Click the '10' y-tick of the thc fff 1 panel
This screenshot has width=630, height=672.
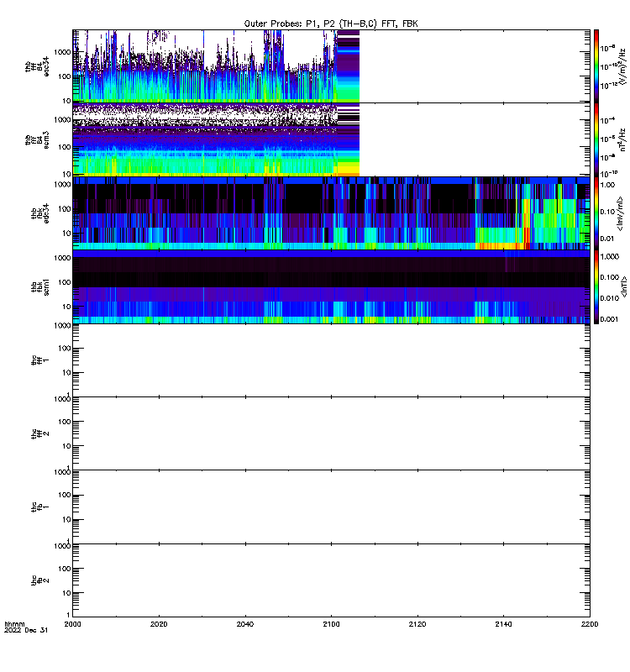(x=67, y=373)
